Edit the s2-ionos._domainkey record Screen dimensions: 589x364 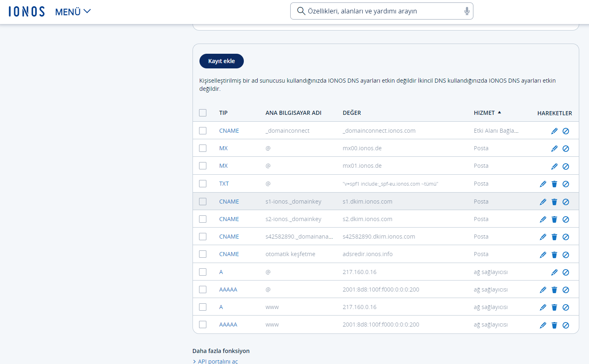[x=543, y=219]
